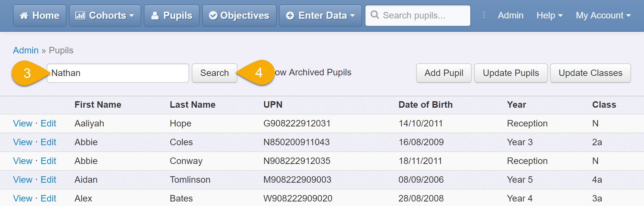
Task: Open the Help dropdown caret
Action: click(560, 16)
